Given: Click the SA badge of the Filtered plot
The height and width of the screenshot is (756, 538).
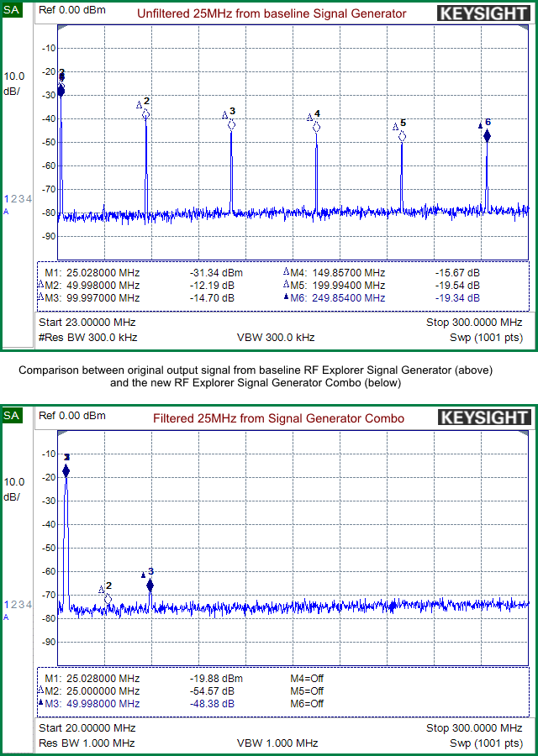Looking at the screenshot, I should click(x=12, y=415).
